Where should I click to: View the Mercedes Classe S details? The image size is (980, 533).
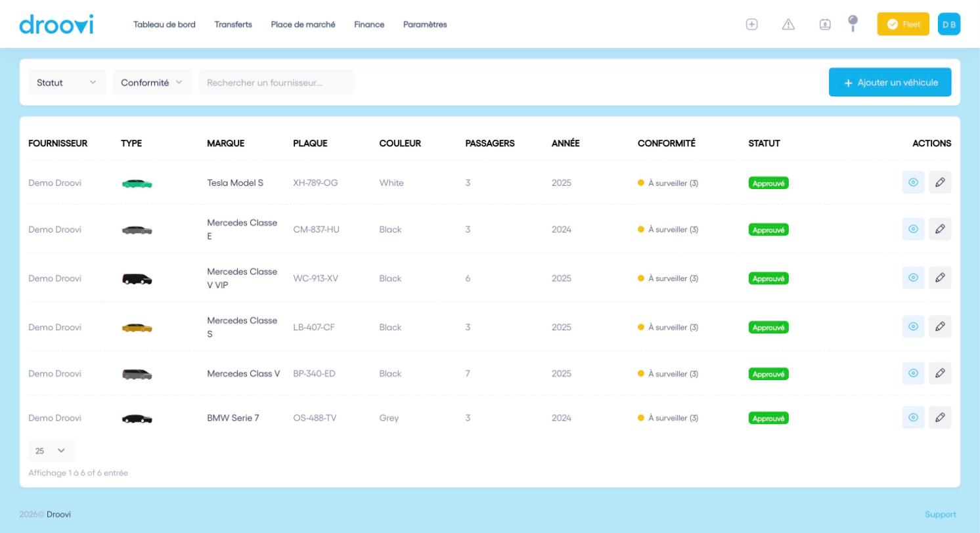[914, 327]
